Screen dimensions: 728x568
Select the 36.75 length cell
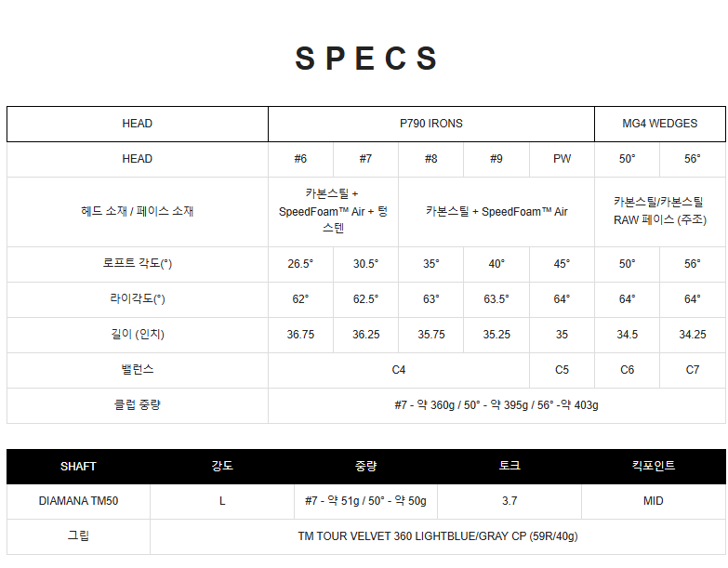tap(300, 335)
